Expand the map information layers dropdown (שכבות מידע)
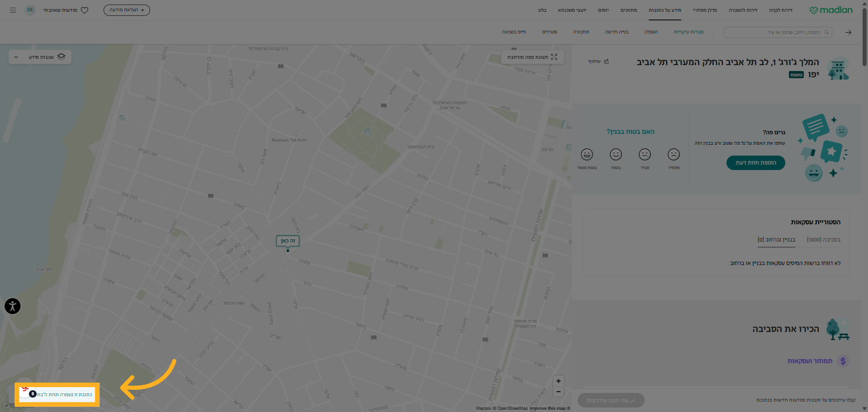868x412 pixels. pyautogui.click(x=40, y=57)
